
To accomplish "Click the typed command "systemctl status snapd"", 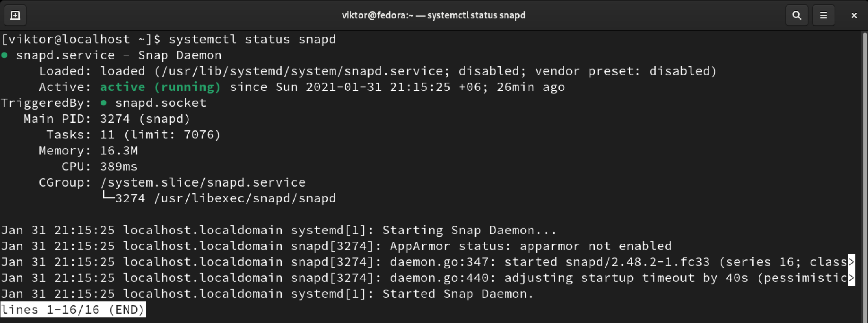I will (252, 39).
